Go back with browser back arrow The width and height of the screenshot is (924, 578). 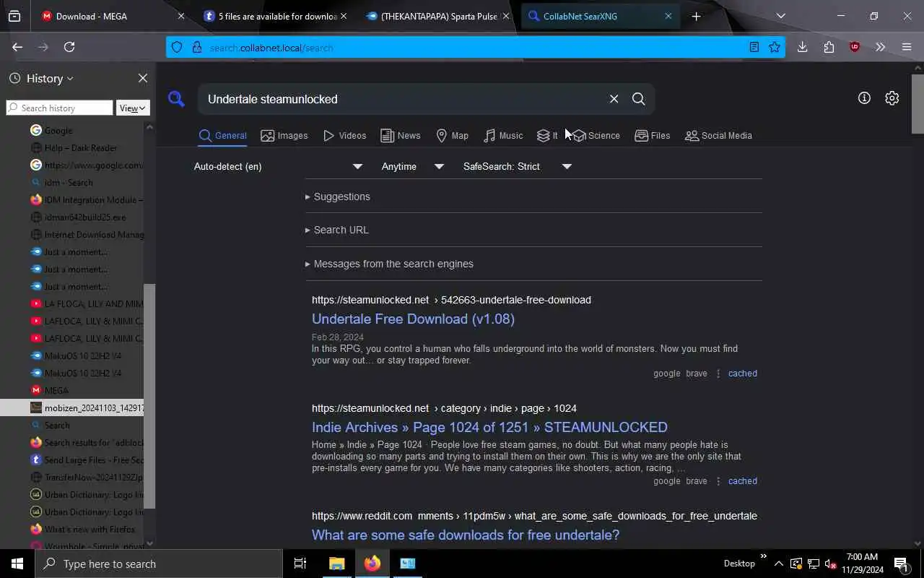pos(17,47)
